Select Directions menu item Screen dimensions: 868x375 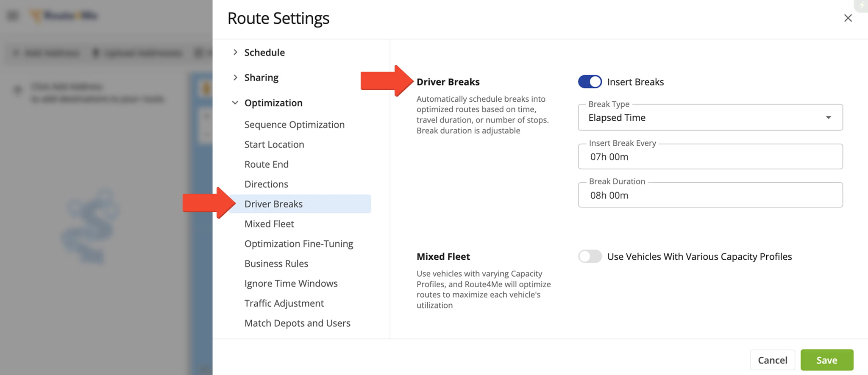(x=266, y=184)
